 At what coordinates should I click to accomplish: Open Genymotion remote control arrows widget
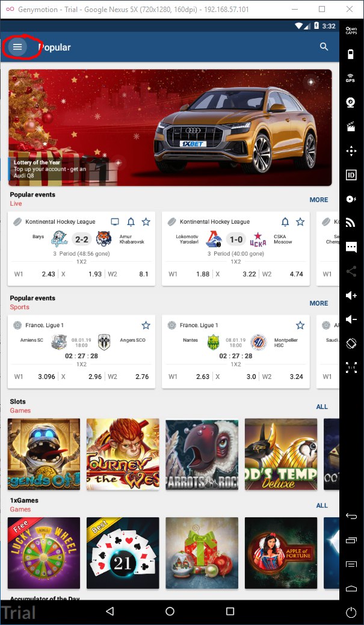tap(351, 151)
